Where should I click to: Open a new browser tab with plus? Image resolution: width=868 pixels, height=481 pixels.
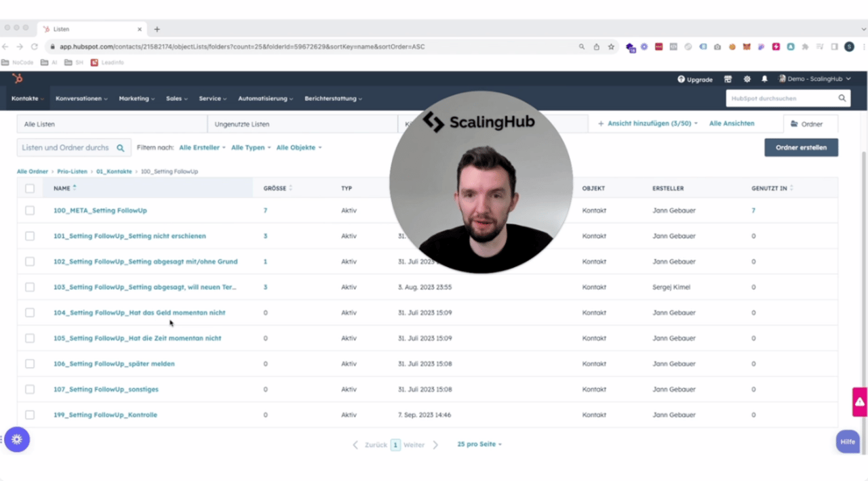point(157,29)
